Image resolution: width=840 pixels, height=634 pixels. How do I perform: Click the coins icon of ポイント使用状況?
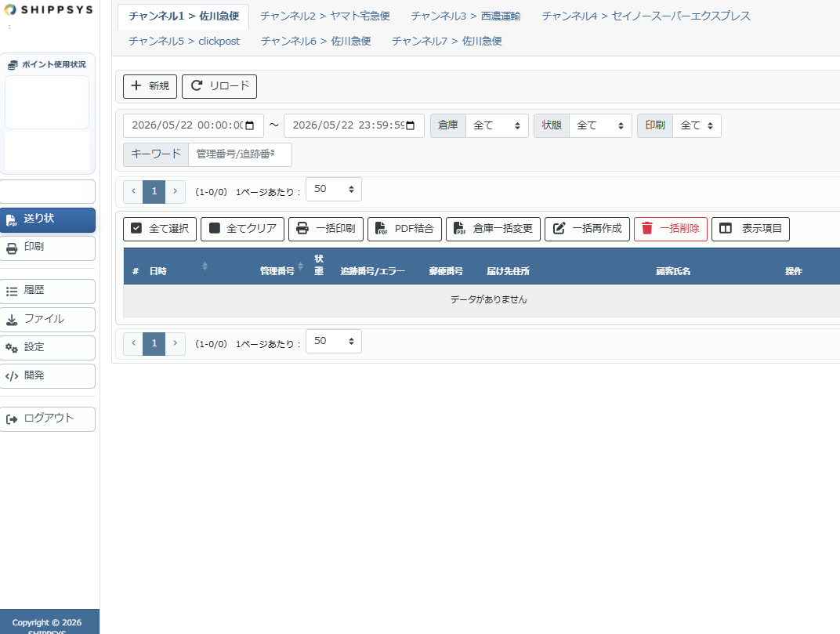click(13, 65)
